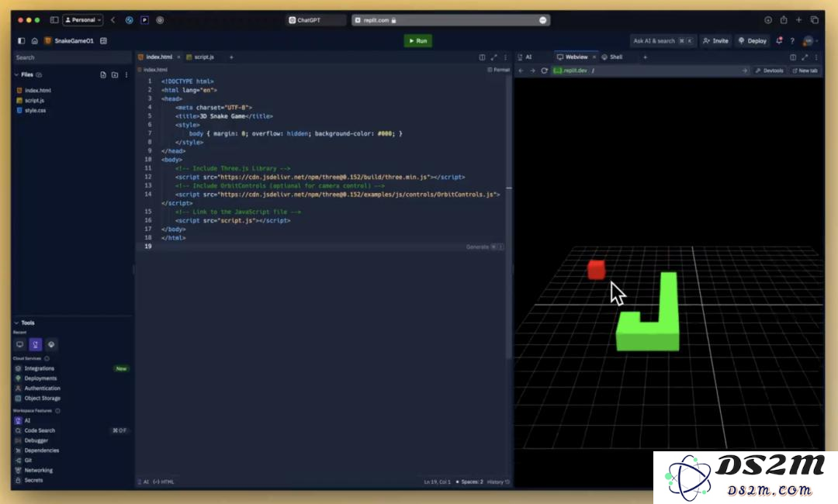
Task: Click the Format button
Action: pos(499,70)
